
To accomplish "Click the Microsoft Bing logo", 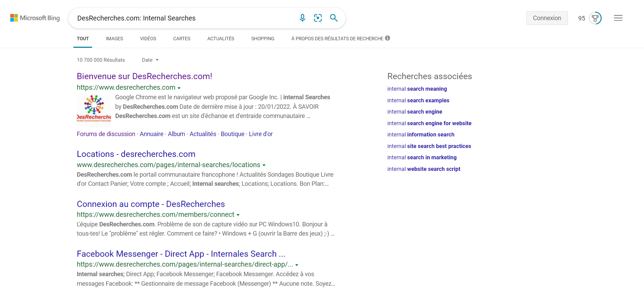I will tap(35, 18).
